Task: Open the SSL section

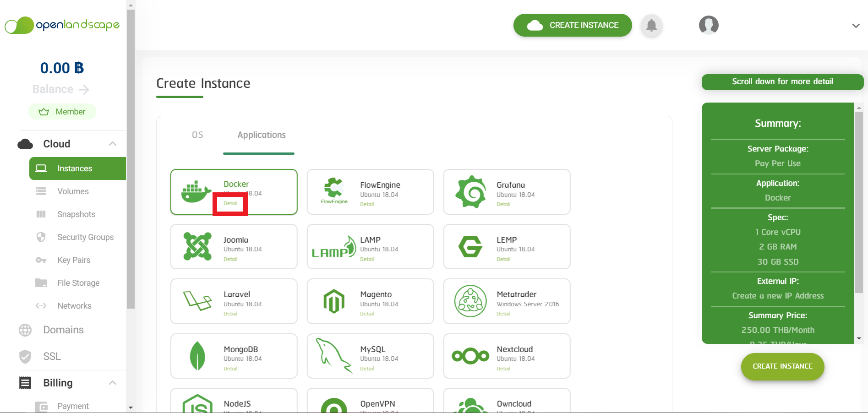Action: 52,356
